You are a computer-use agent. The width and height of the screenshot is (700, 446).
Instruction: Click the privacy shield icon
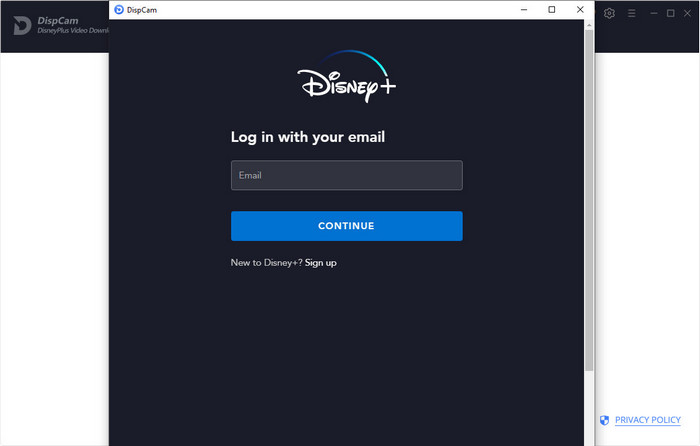click(x=604, y=420)
